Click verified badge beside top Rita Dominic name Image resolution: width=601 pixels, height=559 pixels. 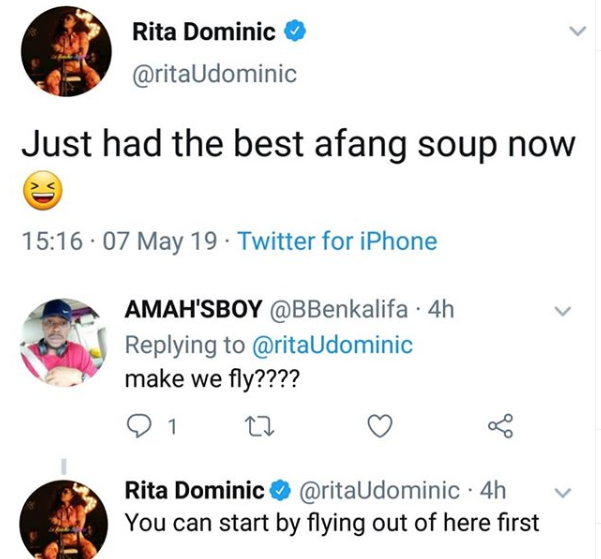pyautogui.click(x=296, y=32)
